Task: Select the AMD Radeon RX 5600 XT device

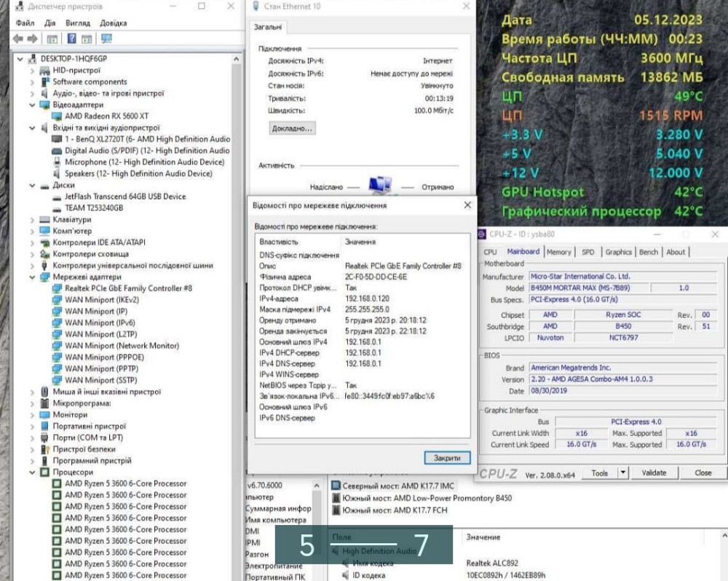Action: [106, 116]
